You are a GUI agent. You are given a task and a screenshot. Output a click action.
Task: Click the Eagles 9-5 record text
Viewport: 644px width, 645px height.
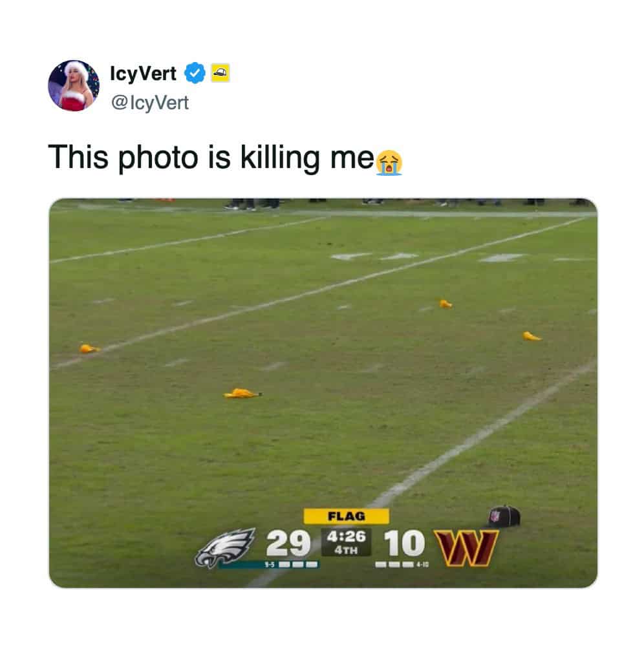[269, 565]
